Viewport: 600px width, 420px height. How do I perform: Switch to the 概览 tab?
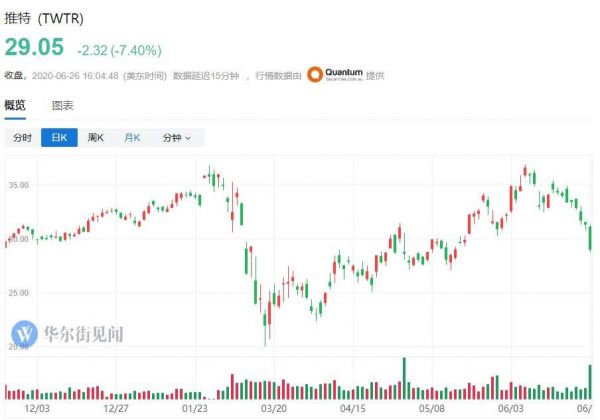click(15, 105)
